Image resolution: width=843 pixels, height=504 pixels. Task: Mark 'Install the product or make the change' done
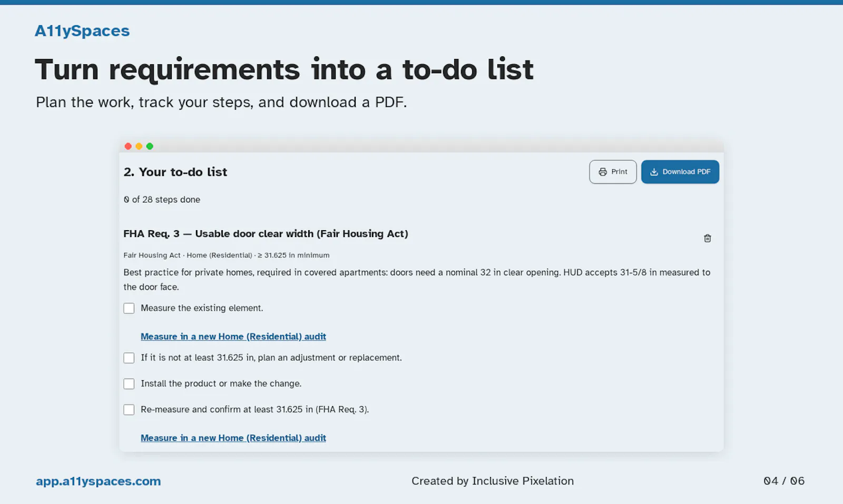[x=129, y=383]
